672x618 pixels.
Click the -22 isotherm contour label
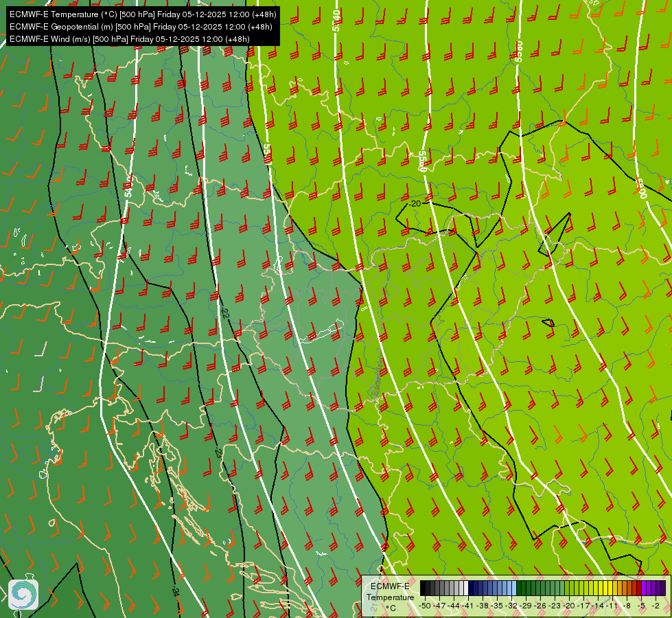tap(226, 313)
